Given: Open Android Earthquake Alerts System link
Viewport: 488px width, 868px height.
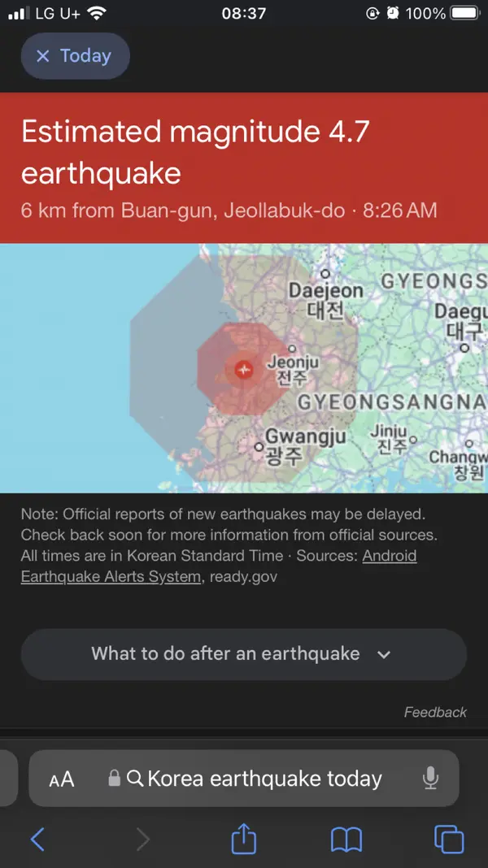Looking at the screenshot, I should click(219, 566).
